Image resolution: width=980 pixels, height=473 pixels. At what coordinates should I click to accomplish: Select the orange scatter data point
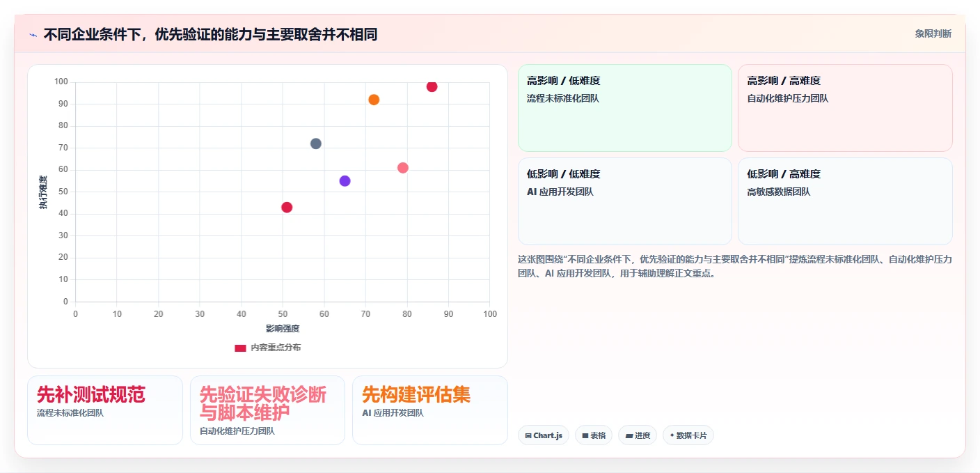(x=374, y=100)
